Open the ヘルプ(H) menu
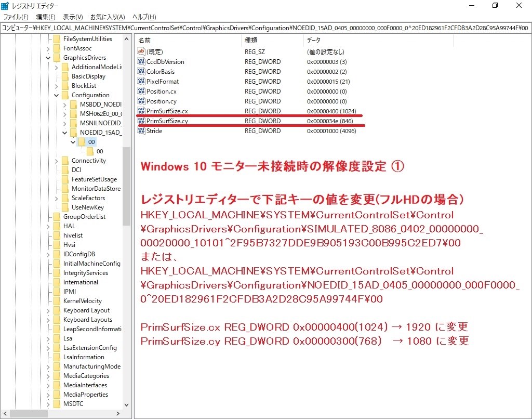 (144, 17)
